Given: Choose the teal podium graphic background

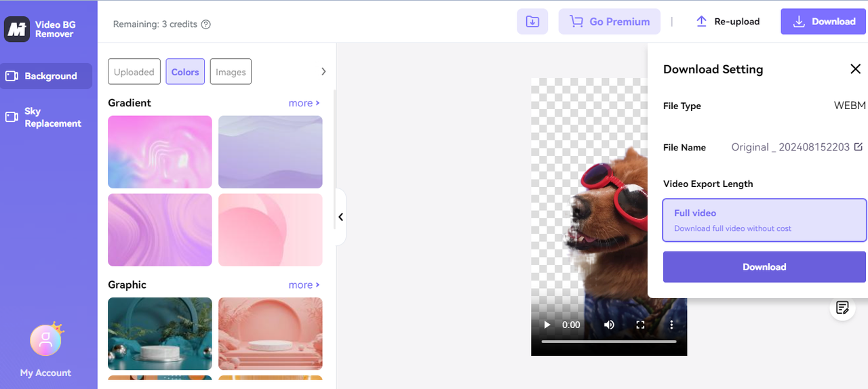Looking at the screenshot, I should (160, 333).
